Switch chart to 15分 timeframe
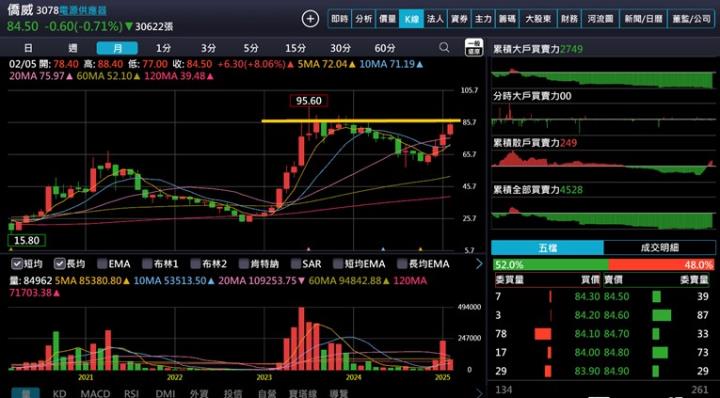The image size is (720, 398). (x=295, y=48)
